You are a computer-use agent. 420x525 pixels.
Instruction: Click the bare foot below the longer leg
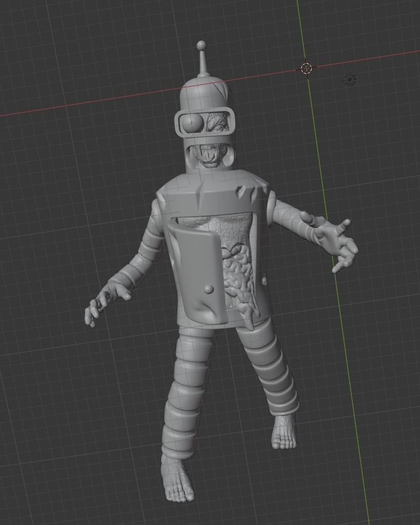177,477
